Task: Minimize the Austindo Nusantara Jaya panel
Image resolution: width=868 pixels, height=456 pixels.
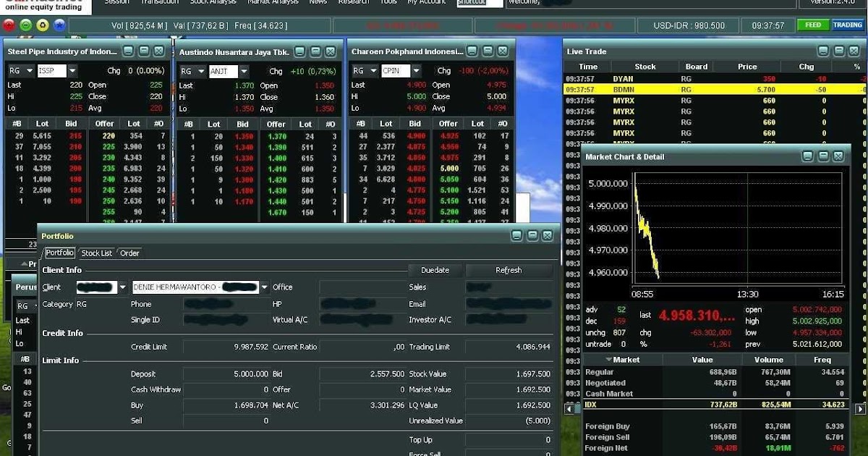Action: pos(299,51)
